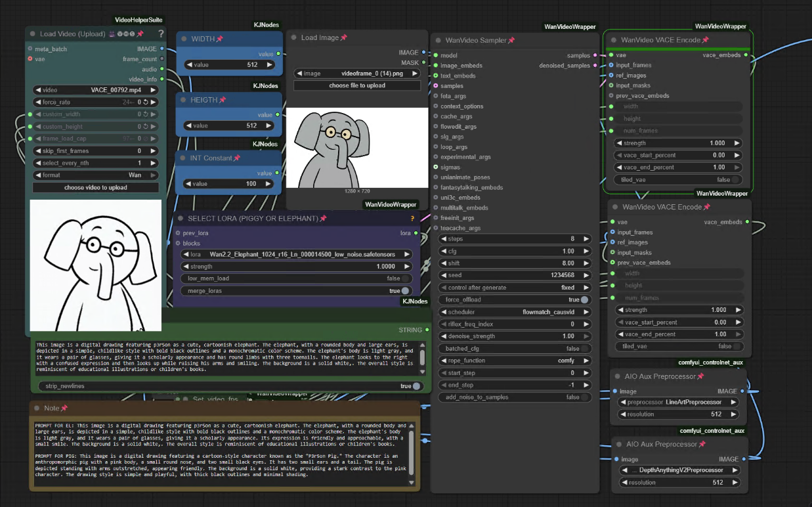812x507 pixels.
Task: Collapse the WanVideo Sampler node
Action: tap(437, 41)
